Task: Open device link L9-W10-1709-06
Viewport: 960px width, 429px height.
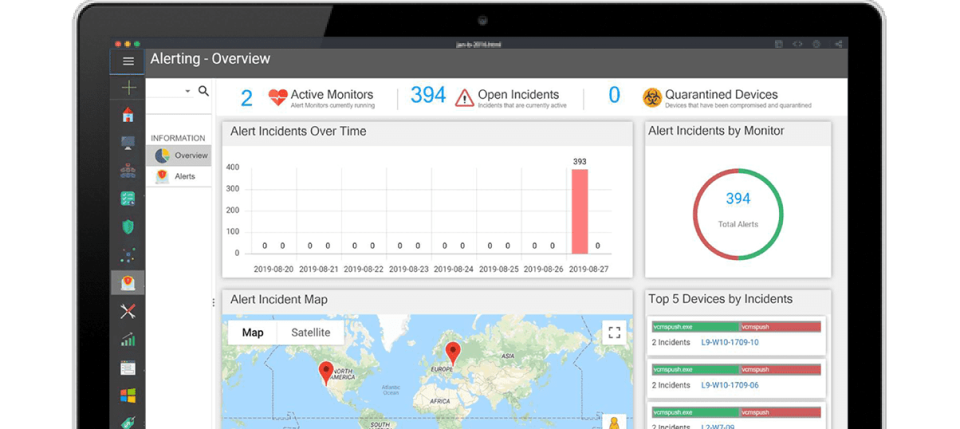Action: 730,385
